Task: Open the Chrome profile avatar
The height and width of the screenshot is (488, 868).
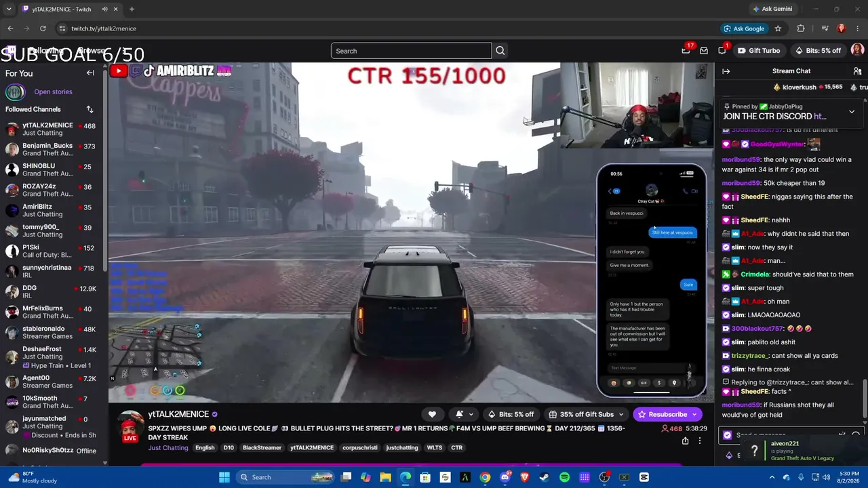Action: (x=842, y=28)
